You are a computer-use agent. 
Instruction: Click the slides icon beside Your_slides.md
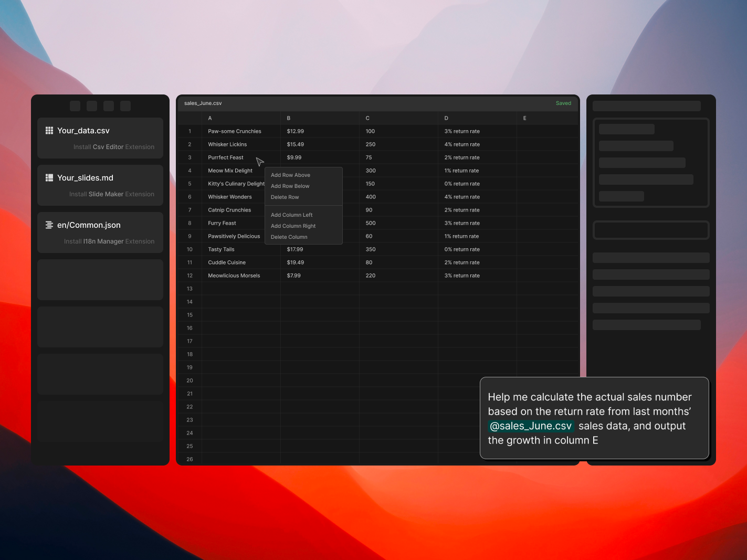49,178
